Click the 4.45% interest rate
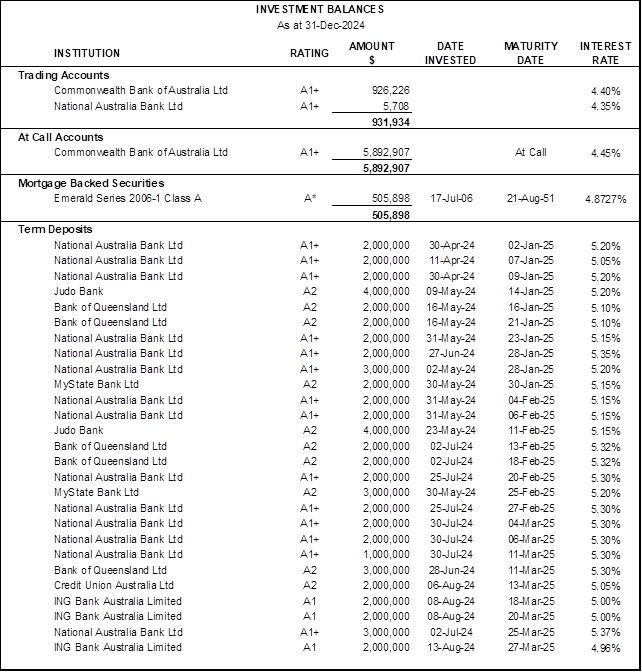 coord(606,153)
